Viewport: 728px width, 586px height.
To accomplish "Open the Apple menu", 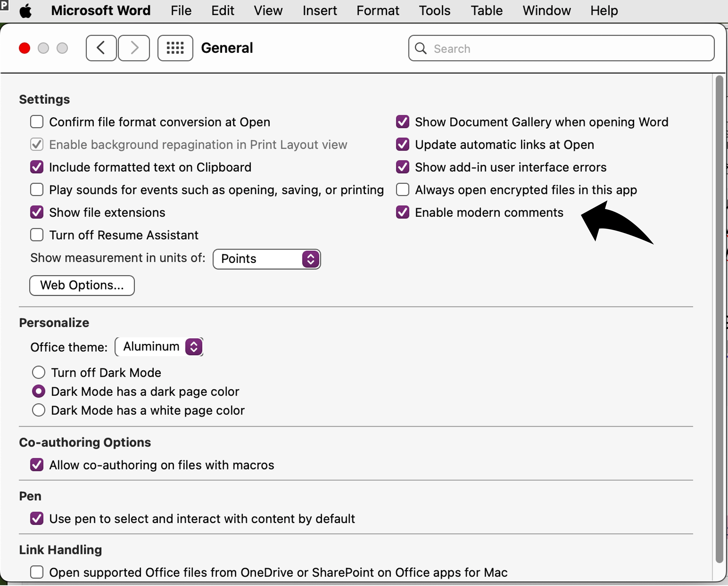I will pyautogui.click(x=26, y=11).
